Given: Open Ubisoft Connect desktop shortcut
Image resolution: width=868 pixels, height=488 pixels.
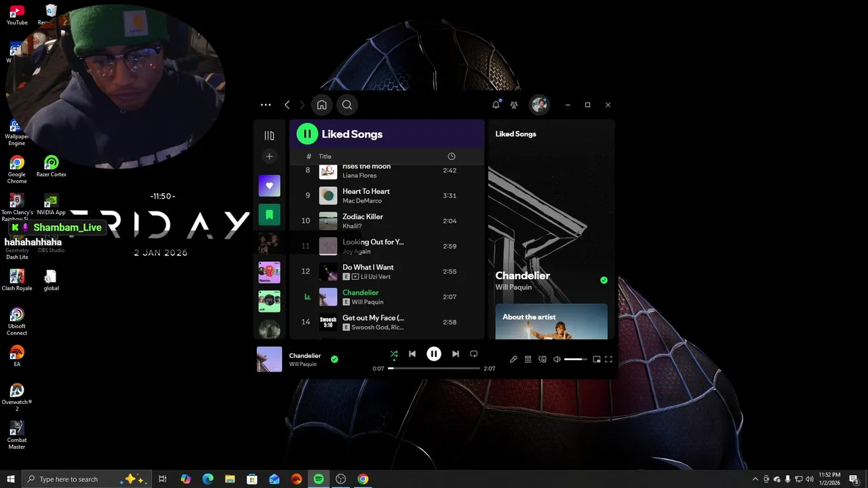Looking at the screenshot, I should tap(17, 321).
